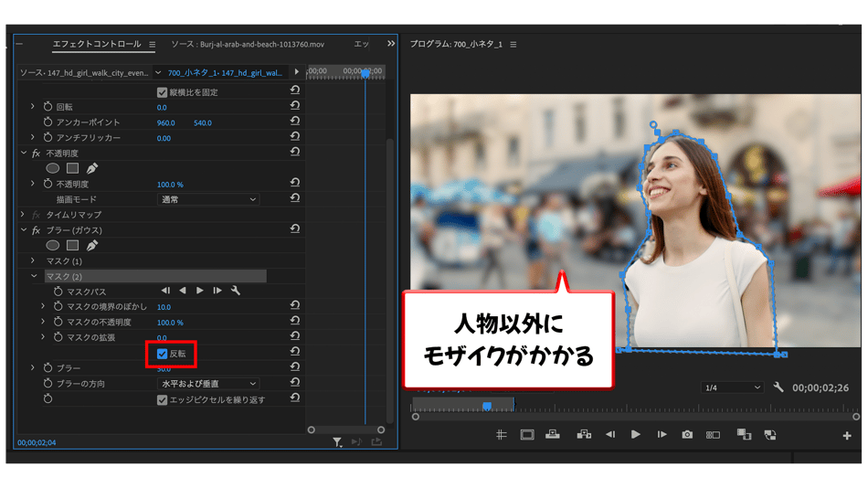The height and width of the screenshot is (488, 868).
Task: Open the 1/4 playback resolution dropdown
Action: 731,387
